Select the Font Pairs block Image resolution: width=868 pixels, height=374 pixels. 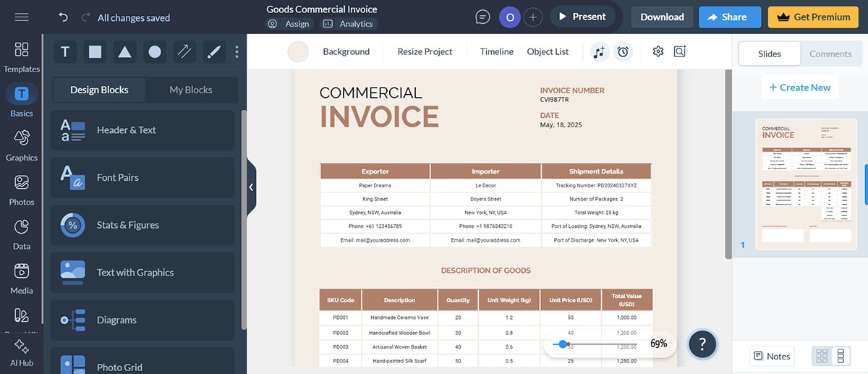tap(144, 177)
